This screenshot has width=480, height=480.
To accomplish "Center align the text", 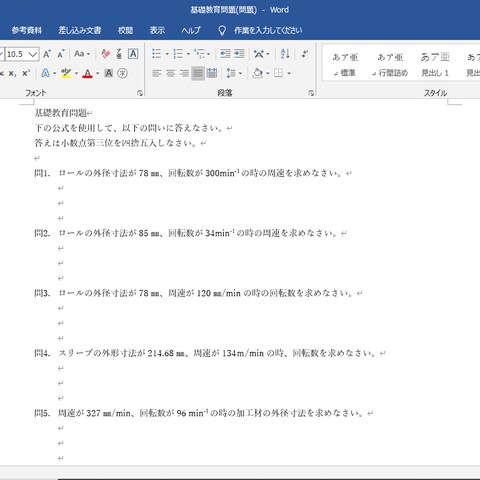I will click(170, 73).
